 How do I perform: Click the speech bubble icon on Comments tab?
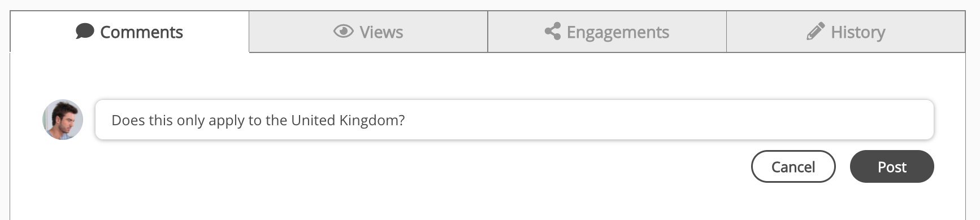(85, 31)
